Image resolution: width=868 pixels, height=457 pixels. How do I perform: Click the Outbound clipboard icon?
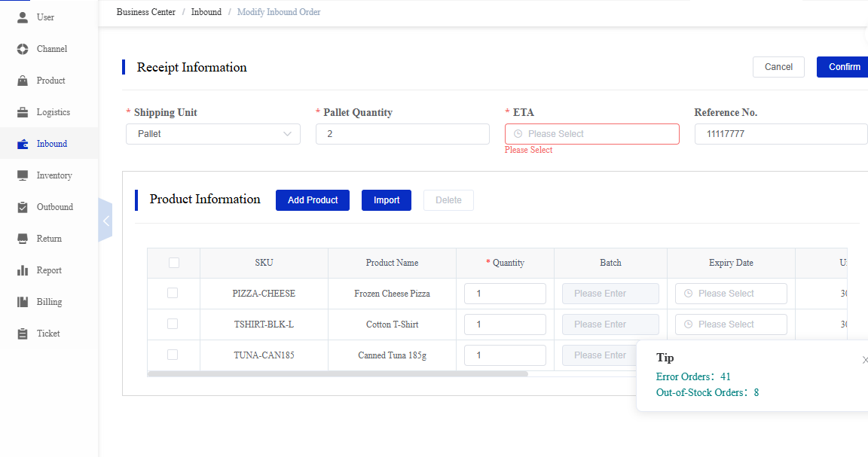(23, 208)
